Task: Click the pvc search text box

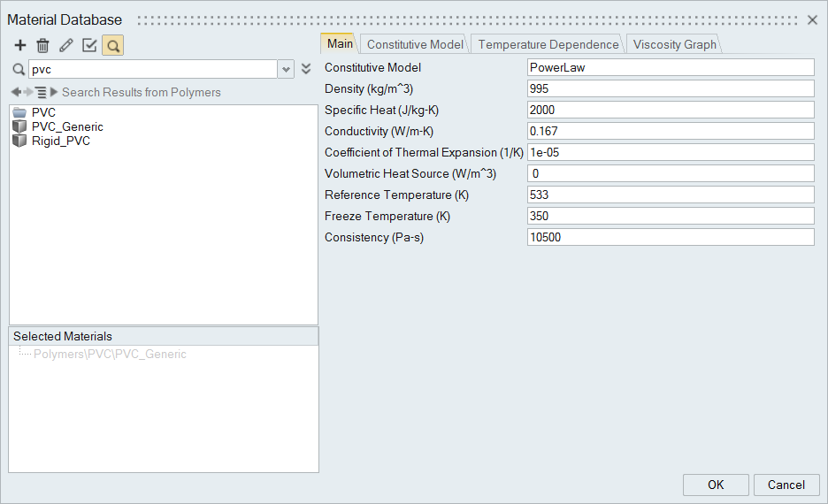Action: (x=152, y=69)
